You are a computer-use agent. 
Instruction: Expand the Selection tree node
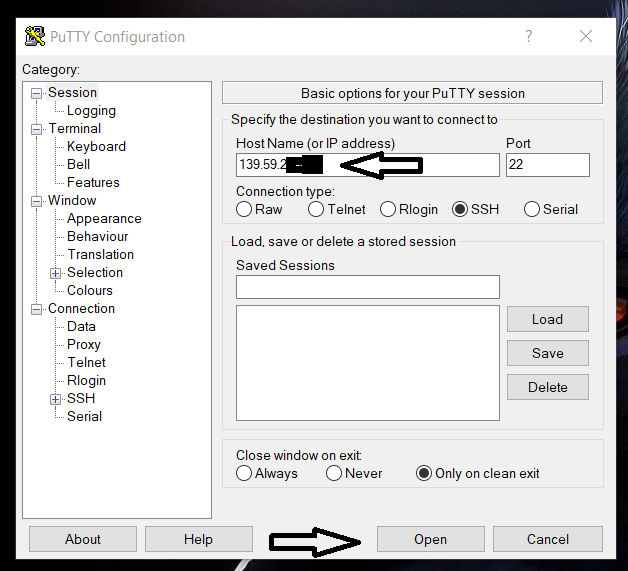[x=55, y=273]
